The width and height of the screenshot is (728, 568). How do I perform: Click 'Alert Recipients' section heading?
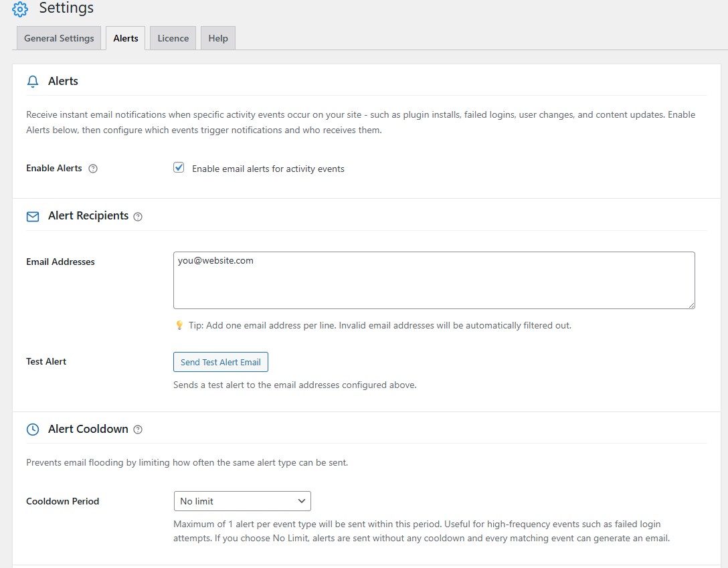pyautogui.click(x=88, y=216)
